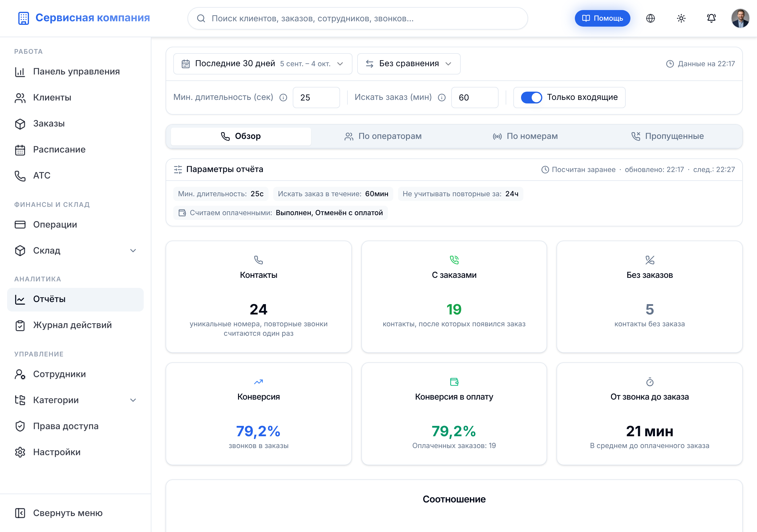The height and width of the screenshot is (532, 757).
Task: Click the Мин. длительность input with 25
Action: pyautogui.click(x=316, y=98)
